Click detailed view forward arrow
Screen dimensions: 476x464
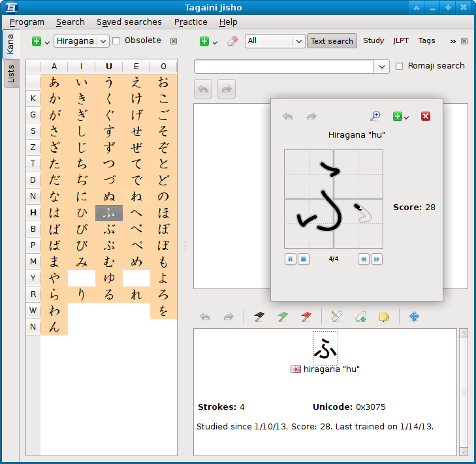point(229,317)
